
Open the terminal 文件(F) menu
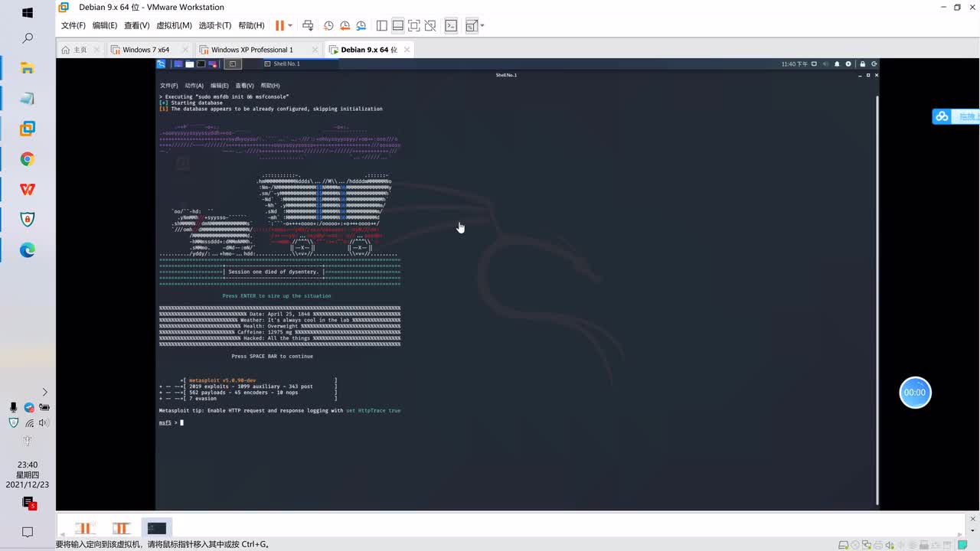point(168,86)
